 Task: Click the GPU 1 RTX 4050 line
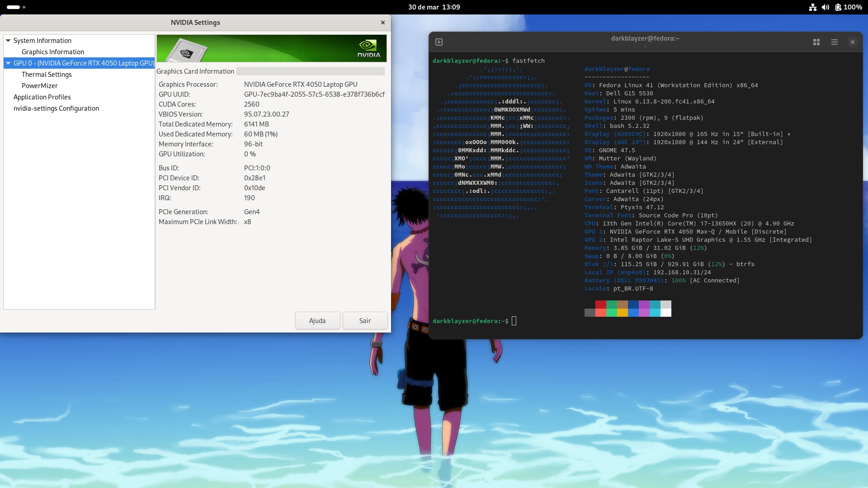[x=685, y=232]
